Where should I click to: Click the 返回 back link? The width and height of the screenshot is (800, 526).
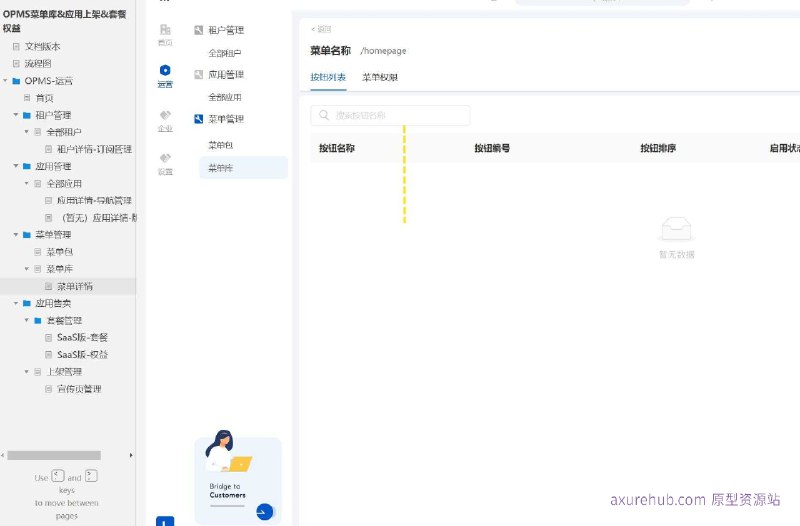pos(321,29)
